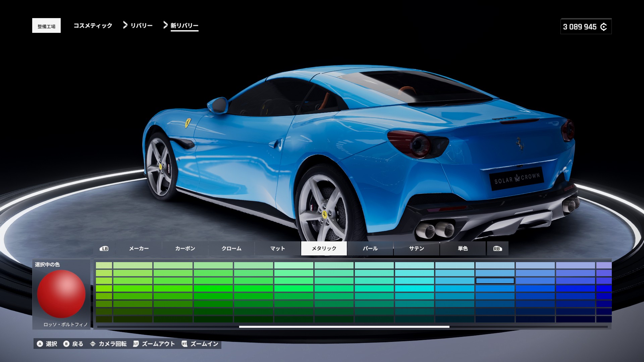Expand the 新リバリー breadcrumb chevron
Image resolution: width=644 pixels, height=362 pixels.
[x=165, y=25]
